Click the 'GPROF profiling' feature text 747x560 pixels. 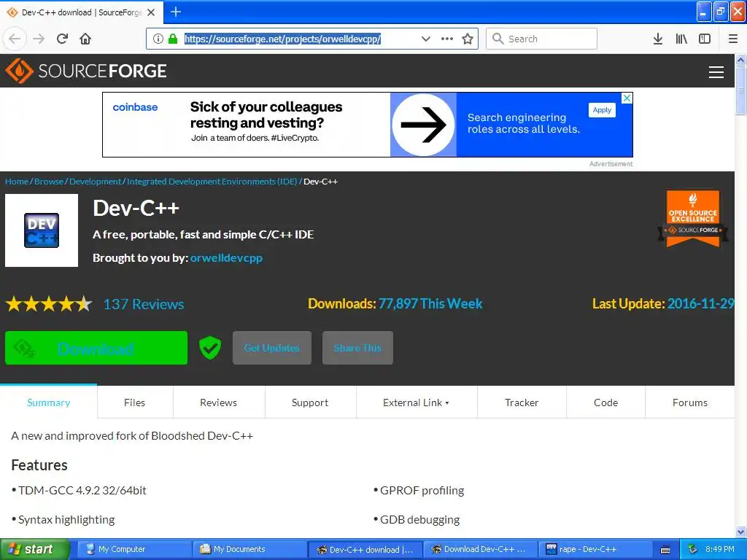click(422, 491)
